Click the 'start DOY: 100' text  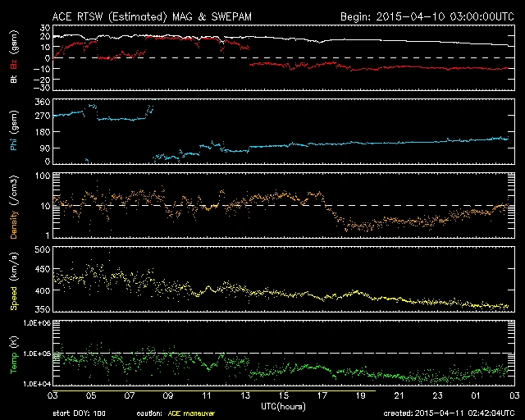click(x=79, y=413)
